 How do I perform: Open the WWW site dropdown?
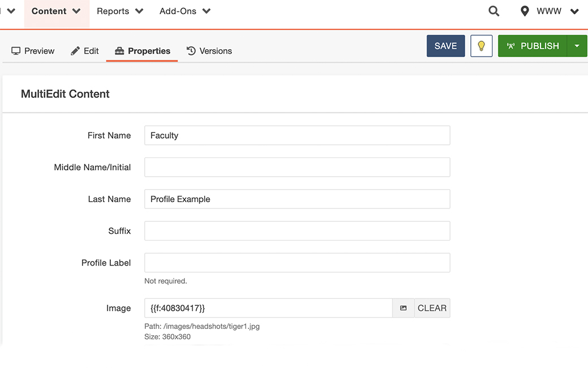[557, 11]
